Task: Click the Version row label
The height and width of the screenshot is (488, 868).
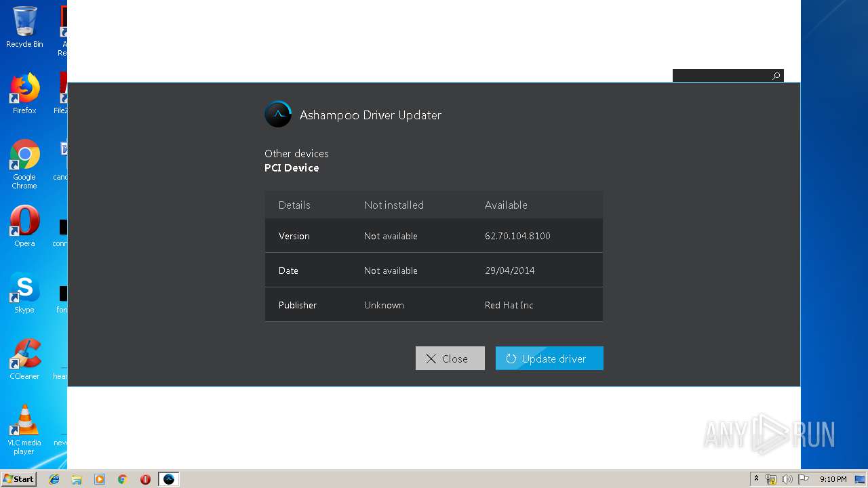Action: click(x=294, y=236)
